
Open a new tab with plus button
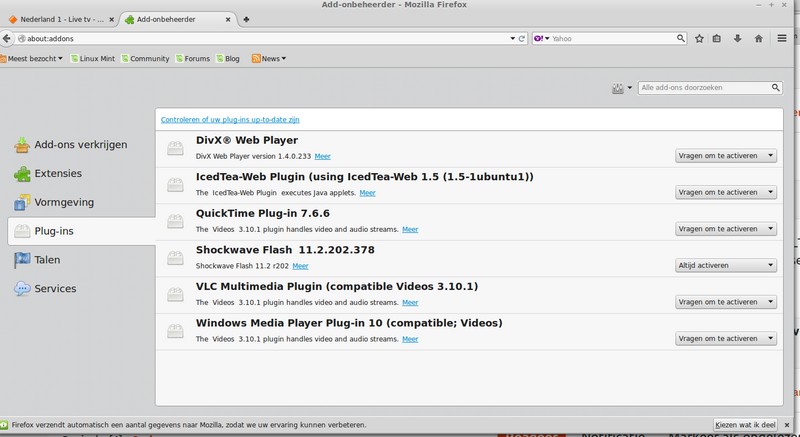coord(246,19)
